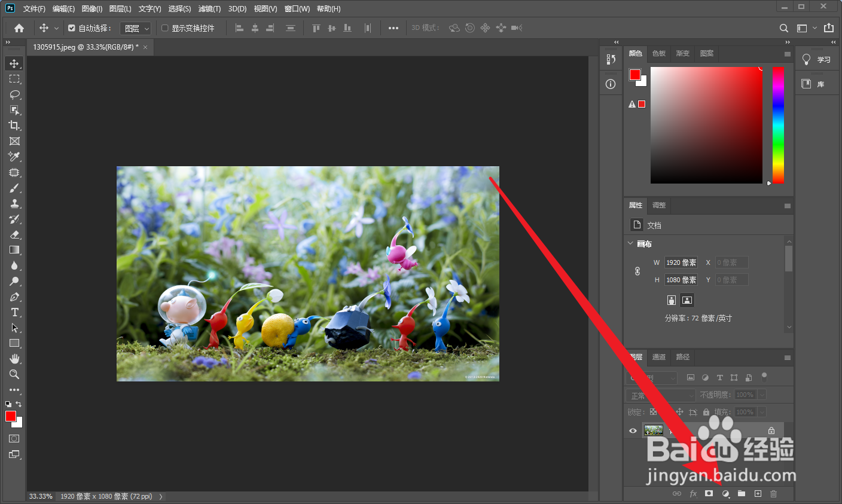
Task: Toggle lock all button in Layers panel
Action: click(x=706, y=412)
